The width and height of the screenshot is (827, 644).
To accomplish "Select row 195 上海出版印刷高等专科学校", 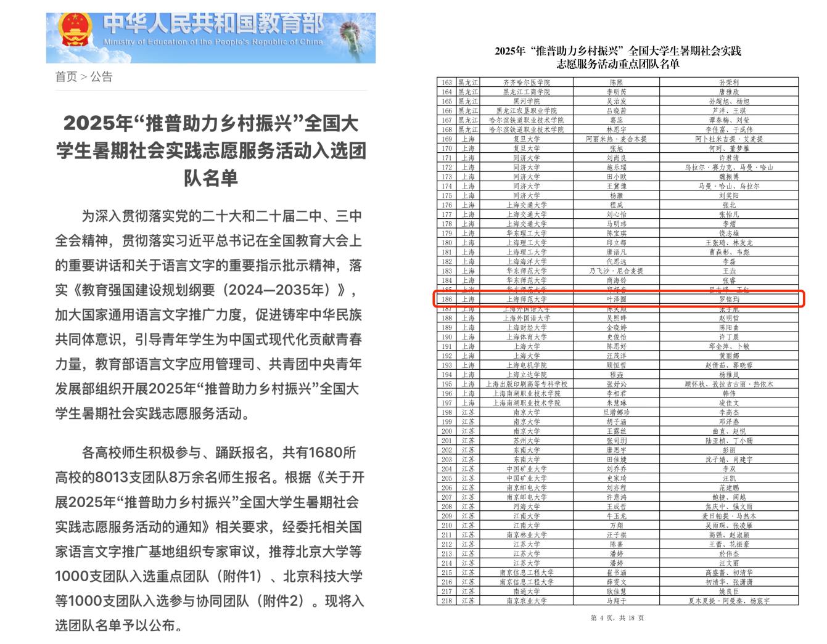I will (x=526, y=384).
